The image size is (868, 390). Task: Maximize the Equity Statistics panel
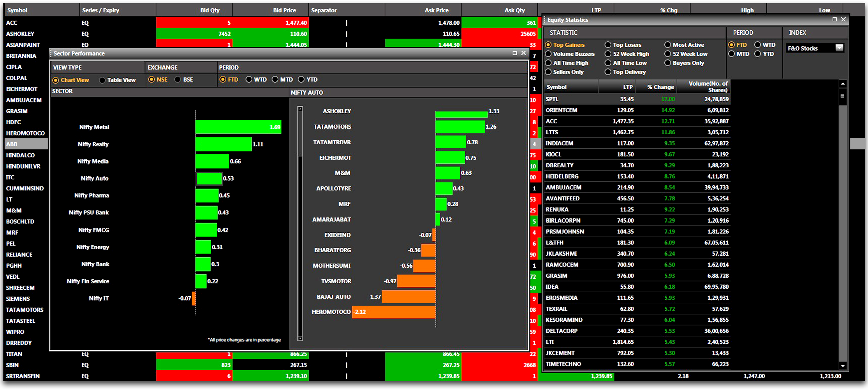click(x=835, y=19)
